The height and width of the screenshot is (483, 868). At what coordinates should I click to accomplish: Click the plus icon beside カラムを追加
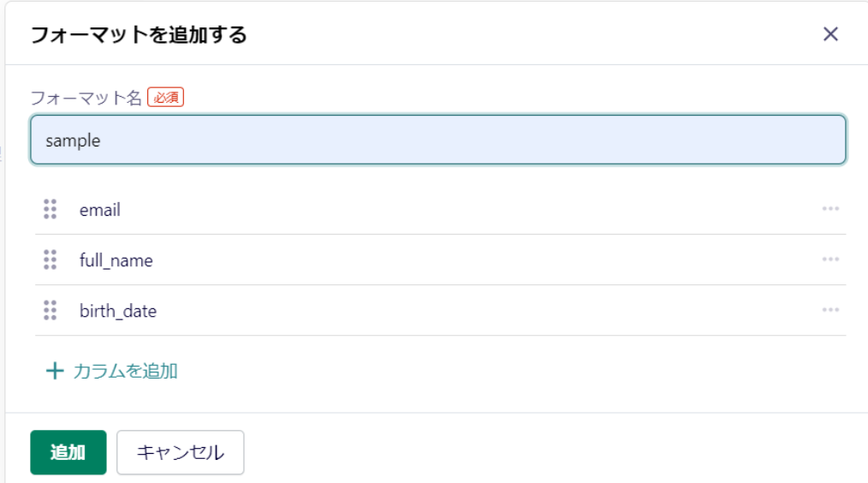click(55, 371)
